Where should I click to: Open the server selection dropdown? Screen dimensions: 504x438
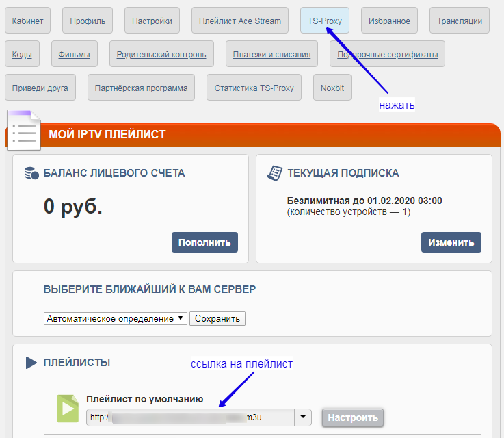(115, 319)
